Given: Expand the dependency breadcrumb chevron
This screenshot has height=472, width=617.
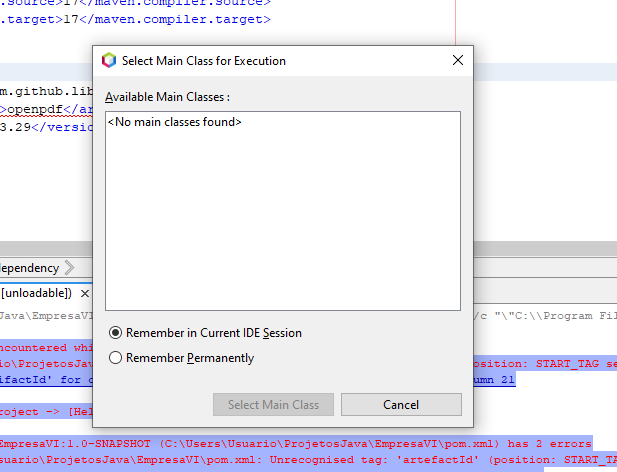Looking at the screenshot, I should [69, 268].
